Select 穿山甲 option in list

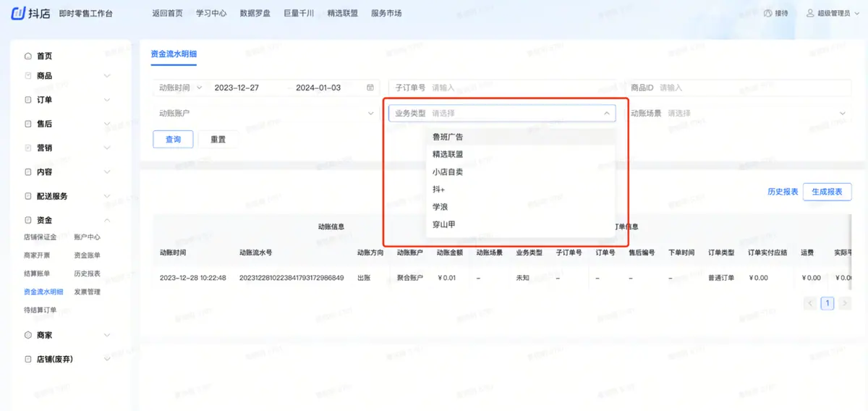tap(521, 224)
